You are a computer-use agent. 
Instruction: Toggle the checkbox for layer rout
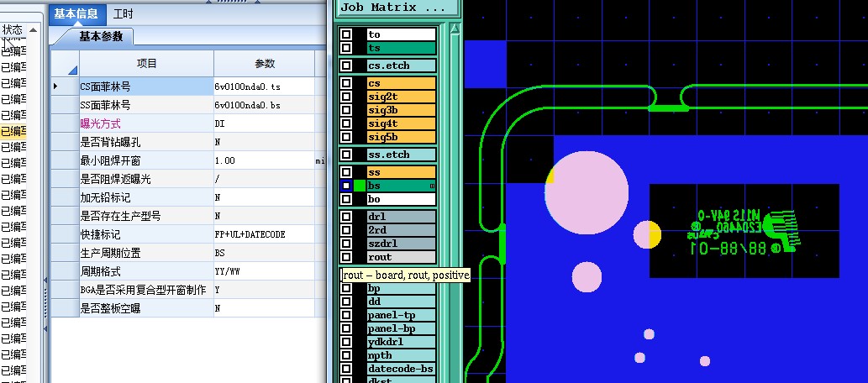[x=346, y=257]
